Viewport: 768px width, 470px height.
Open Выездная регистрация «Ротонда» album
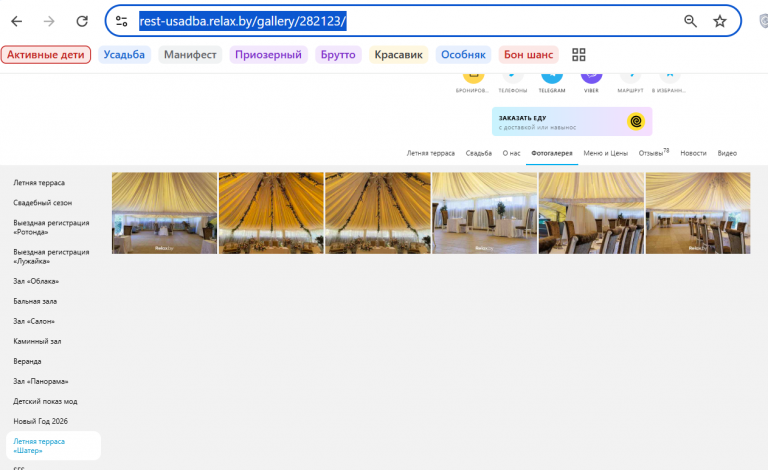51,227
